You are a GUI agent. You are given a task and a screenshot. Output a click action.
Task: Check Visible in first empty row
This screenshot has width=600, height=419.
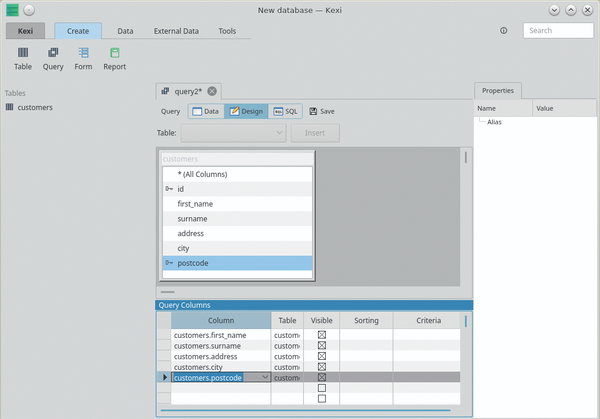pyautogui.click(x=322, y=388)
